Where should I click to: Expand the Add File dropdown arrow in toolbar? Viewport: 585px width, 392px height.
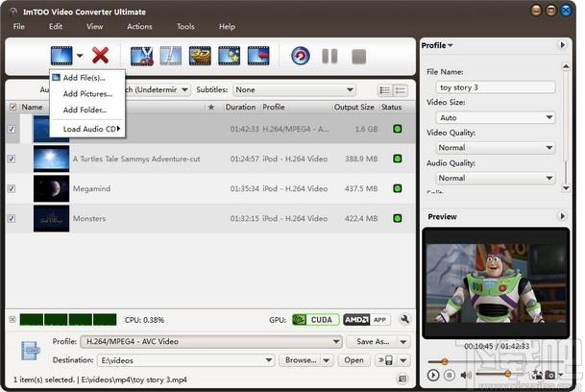click(80, 56)
